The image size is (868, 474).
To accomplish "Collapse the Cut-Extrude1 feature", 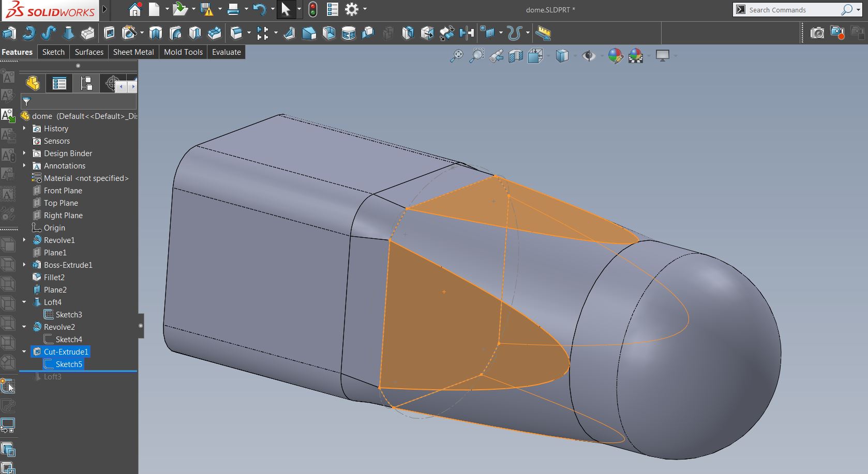I will click(24, 351).
